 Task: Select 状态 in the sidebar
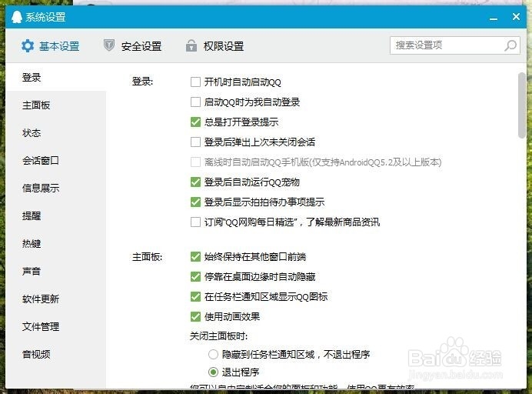(x=56, y=133)
